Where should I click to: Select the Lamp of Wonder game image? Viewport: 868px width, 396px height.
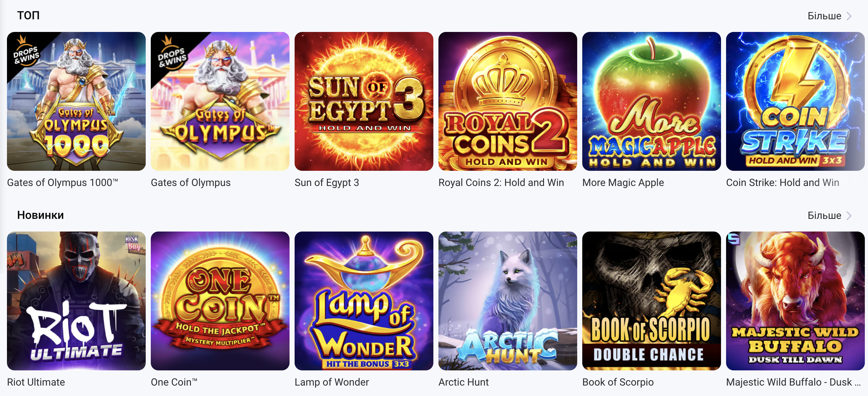coord(364,301)
